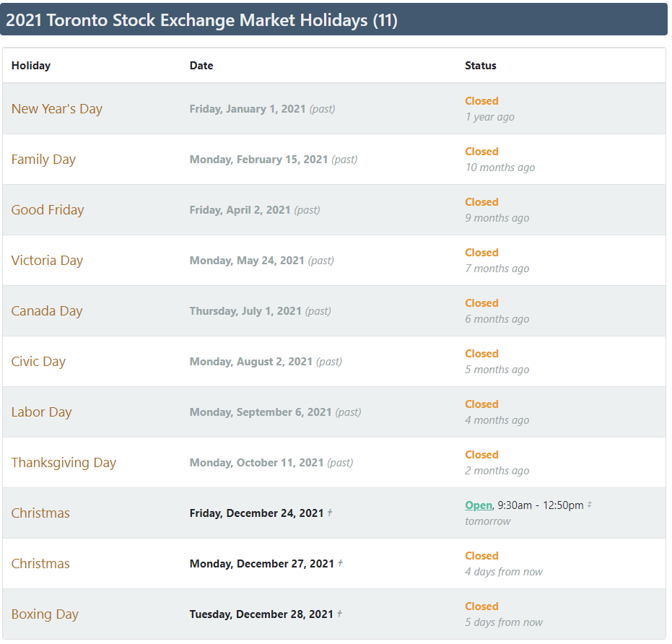Select the Thanksgiving Day holiday link
Viewport: 672px width, 644px height.
[x=64, y=463]
